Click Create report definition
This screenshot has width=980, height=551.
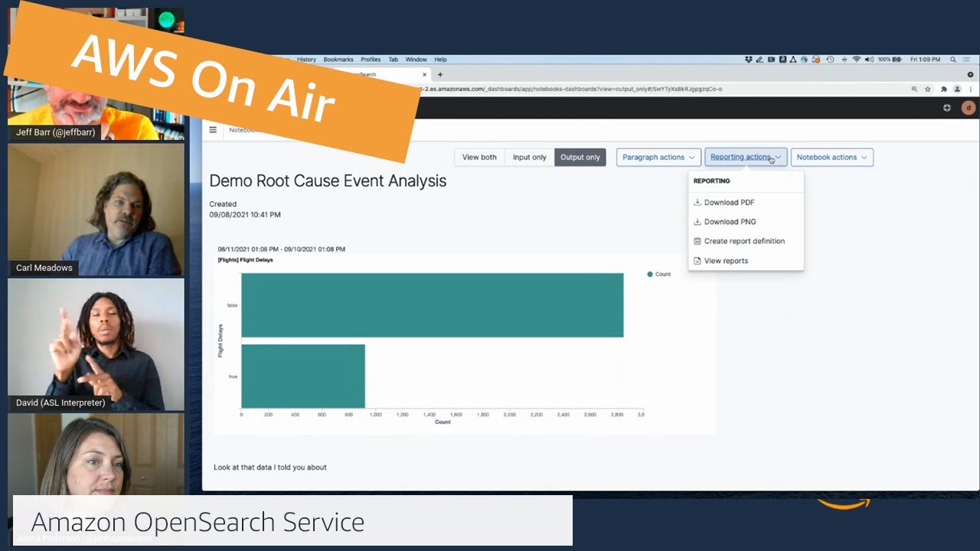point(744,241)
